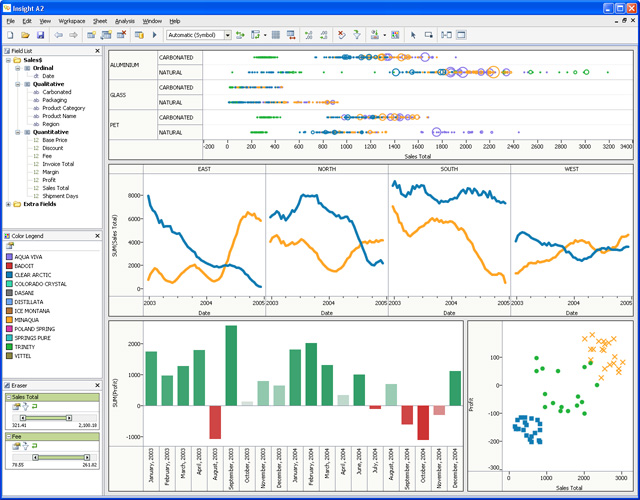Close the Eraser panel
Viewport: 640px width, 500px height.
click(97, 385)
